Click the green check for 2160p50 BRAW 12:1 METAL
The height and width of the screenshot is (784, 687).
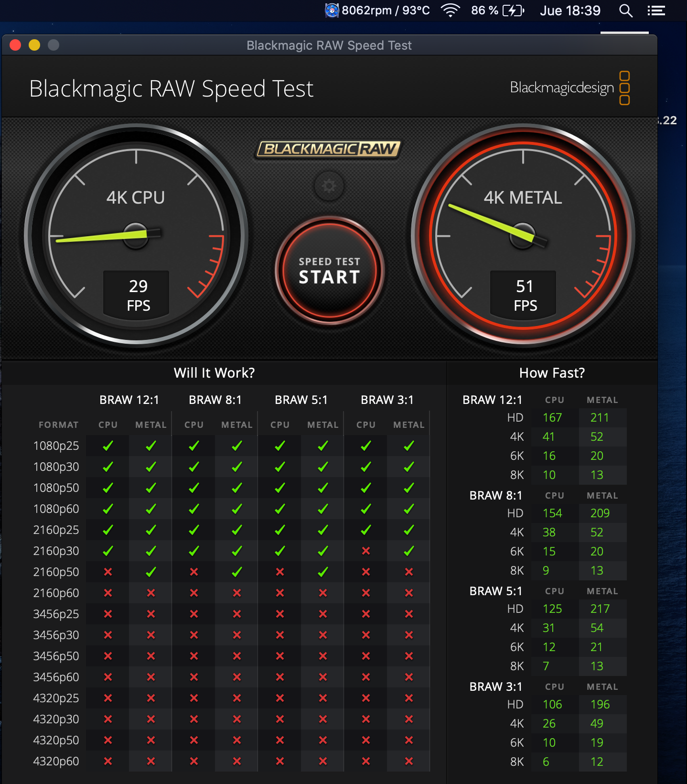151,572
